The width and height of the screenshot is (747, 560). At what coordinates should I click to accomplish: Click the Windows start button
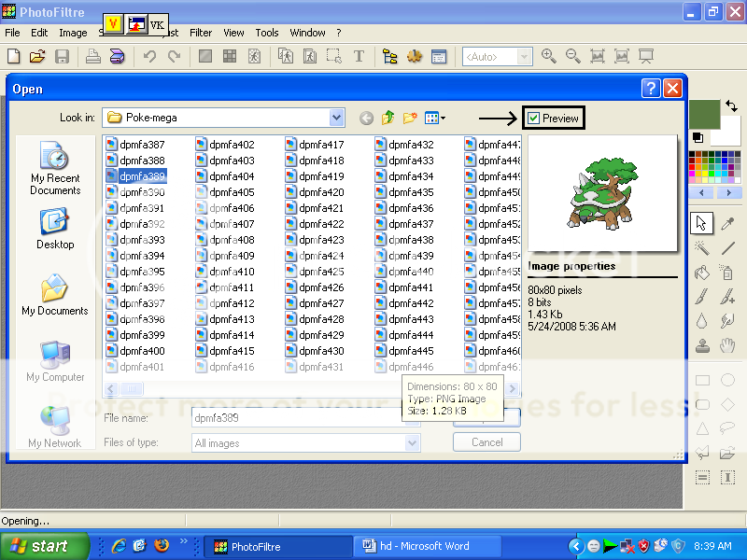pyautogui.click(x=44, y=546)
